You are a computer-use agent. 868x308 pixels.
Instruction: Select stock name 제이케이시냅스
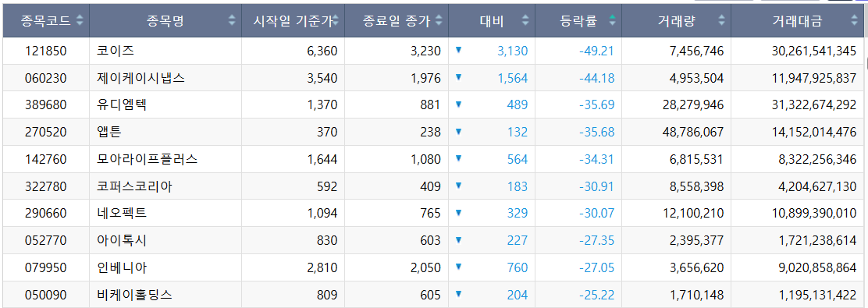click(x=141, y=78)
